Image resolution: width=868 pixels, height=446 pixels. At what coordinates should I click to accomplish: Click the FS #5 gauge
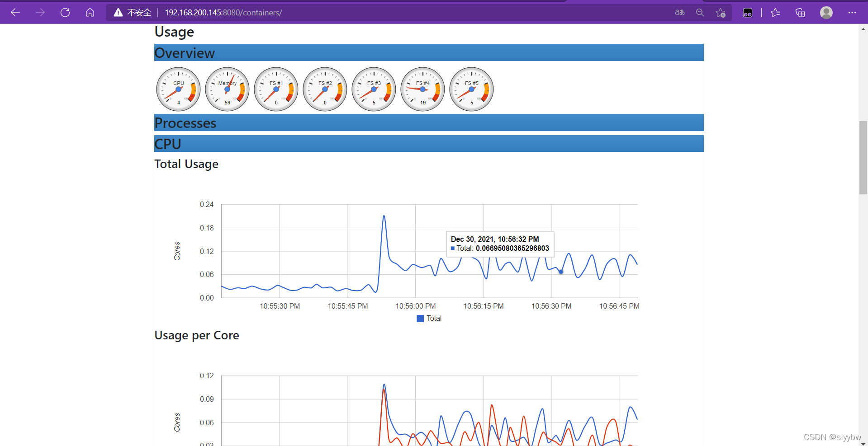click(x=472, y=89)
